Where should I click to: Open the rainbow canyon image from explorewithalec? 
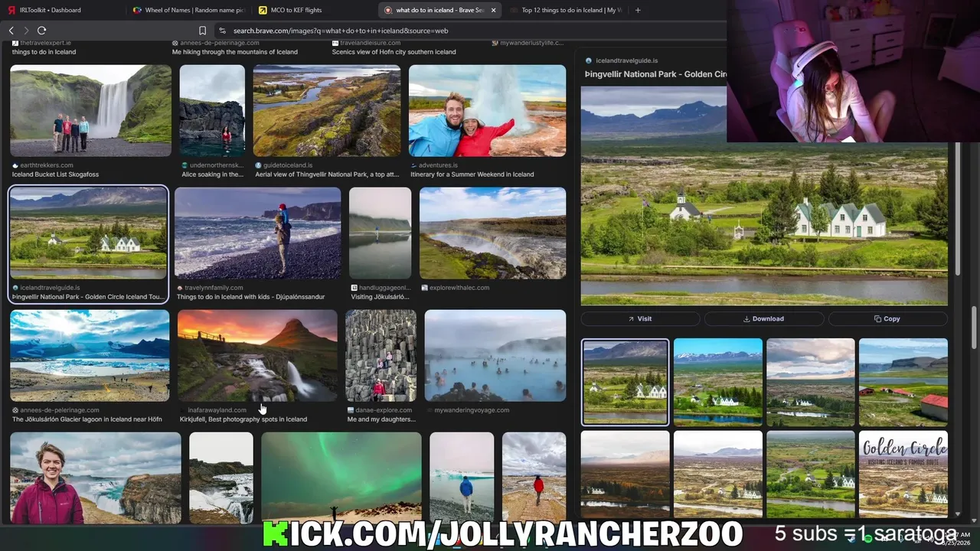click(492, 233)
